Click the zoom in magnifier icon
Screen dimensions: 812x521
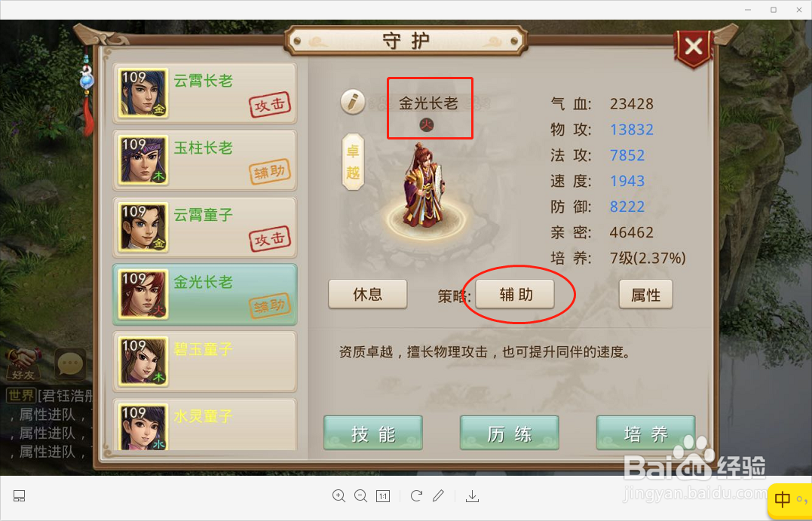click(x=339, y=496)
